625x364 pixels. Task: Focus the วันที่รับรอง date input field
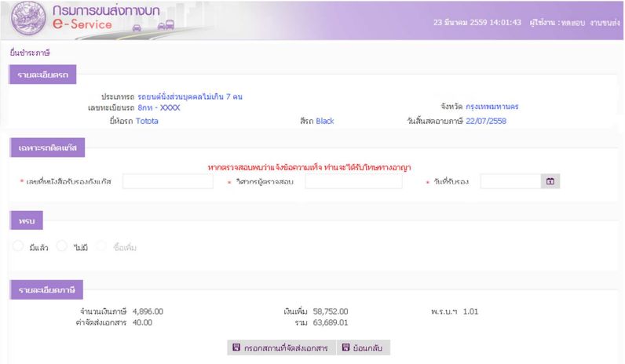click(510, 181)
